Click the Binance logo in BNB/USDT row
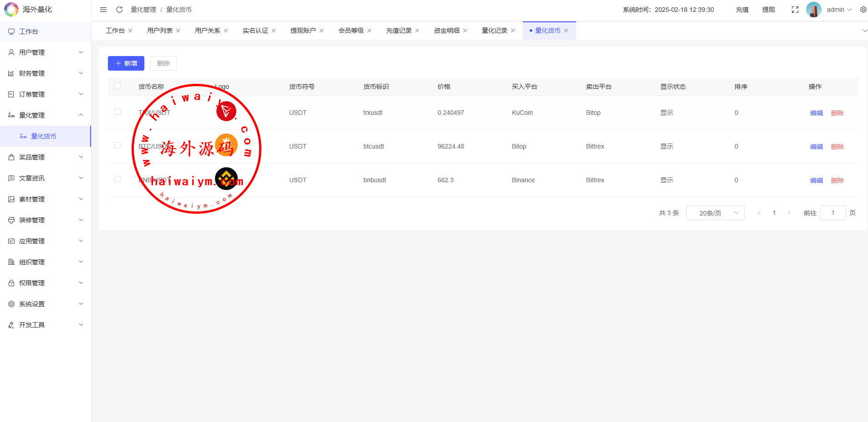Image resolution: width=868 pixels, height=422 pixels. tap(226, 179)
